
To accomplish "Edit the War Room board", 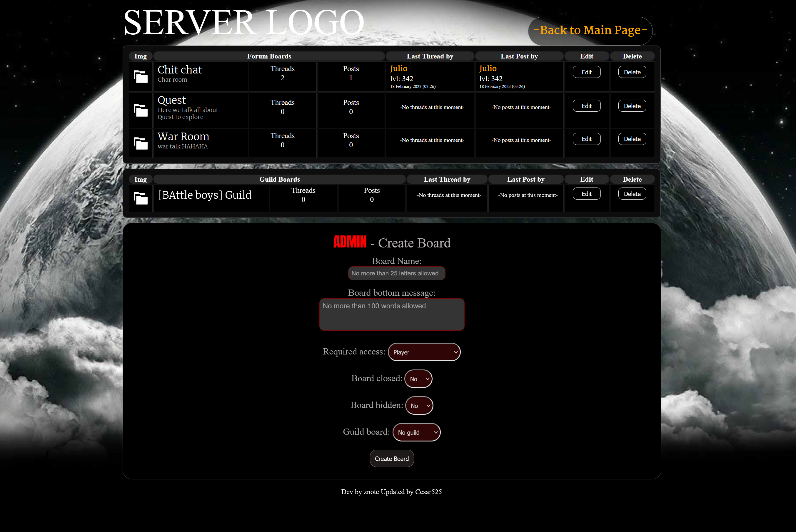I will (587, 139).
